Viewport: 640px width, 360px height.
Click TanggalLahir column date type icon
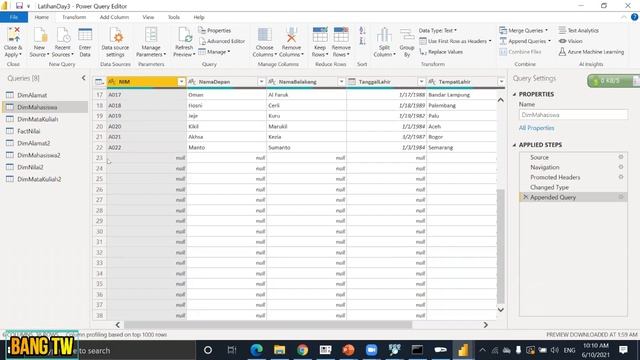click(352, 82)
